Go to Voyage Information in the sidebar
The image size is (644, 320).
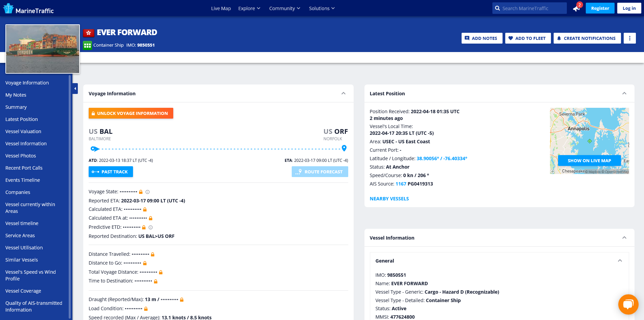pyautogui.click(x=27, y=83)
